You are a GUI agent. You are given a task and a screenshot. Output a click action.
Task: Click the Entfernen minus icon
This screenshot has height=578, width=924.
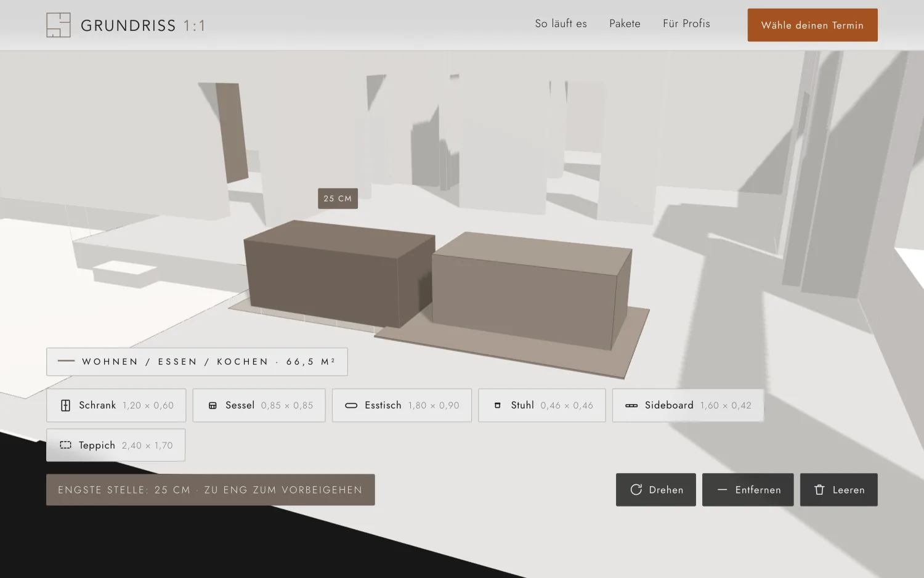[x=722, y=490]
